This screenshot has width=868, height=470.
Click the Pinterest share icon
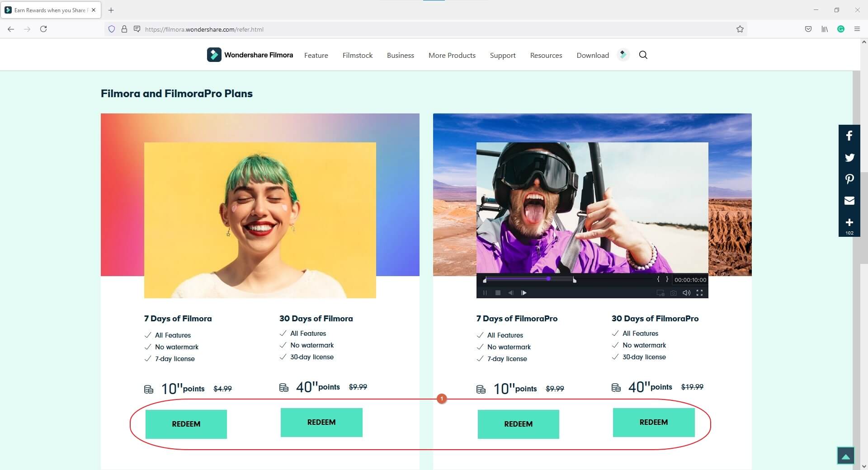click(849, 179)
